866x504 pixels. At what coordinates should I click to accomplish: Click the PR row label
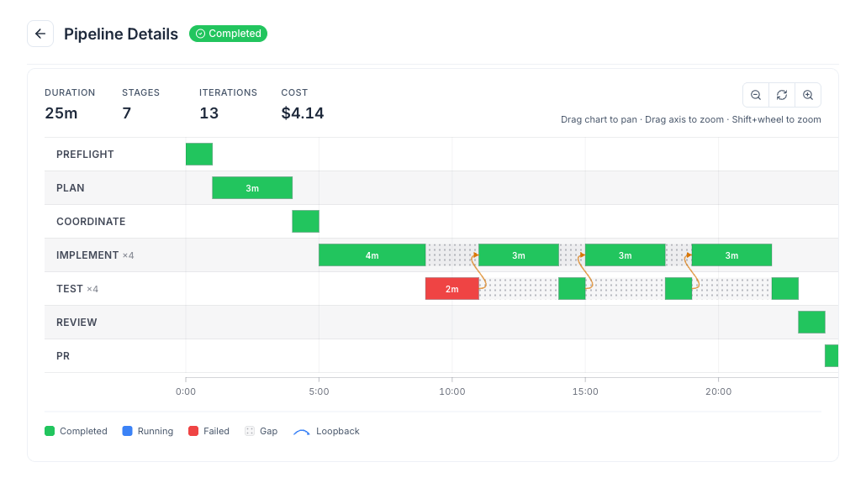(x=63, y=356)
